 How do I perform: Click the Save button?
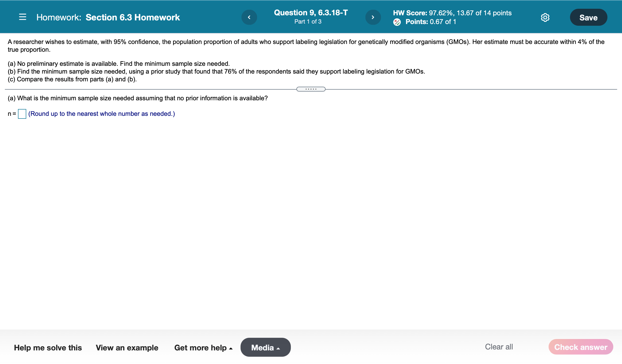(x=588, y=17)
